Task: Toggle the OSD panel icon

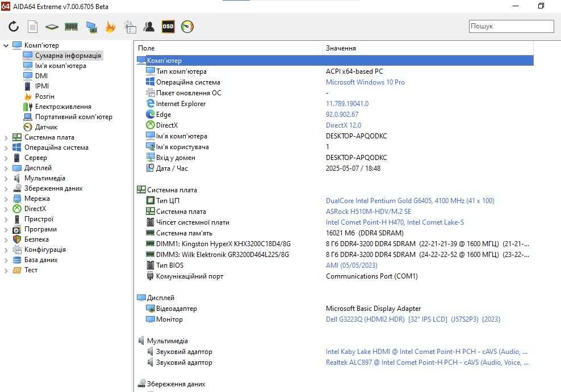Action: click(x=168, y=27)
